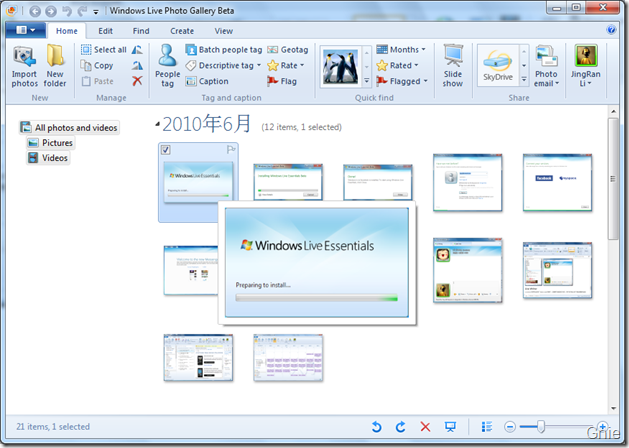Select Pictures in navigation pane

[x=51, y=143]
